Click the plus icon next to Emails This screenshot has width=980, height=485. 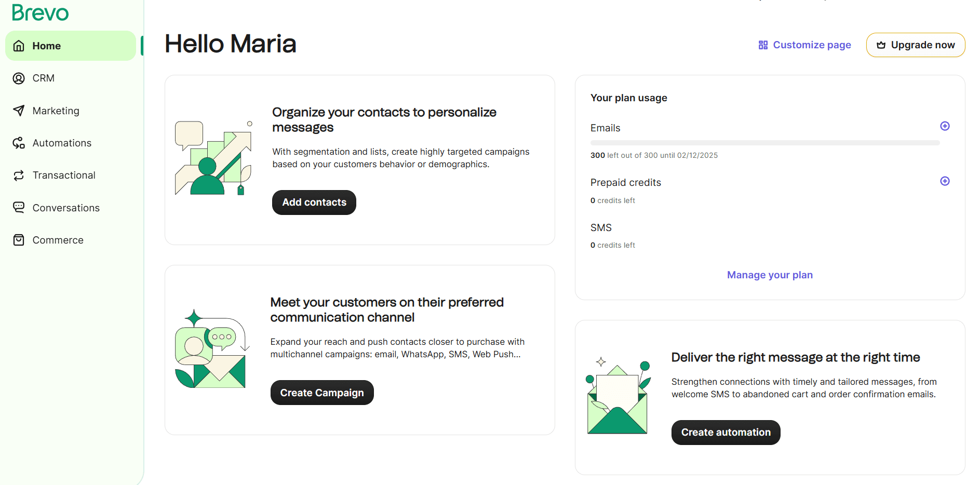tap(945, 126)
